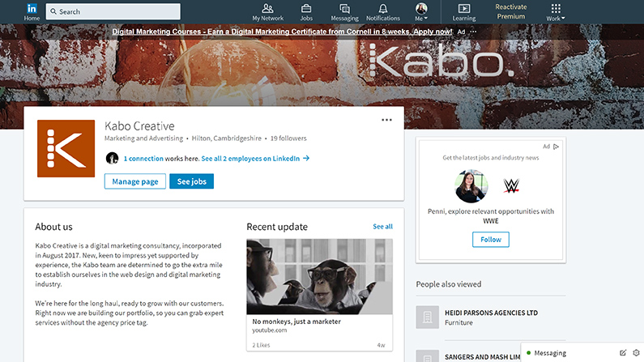The image size is (644, 362).
Task: Follow WWE in sidebar ad
Action: coord(491,240)
